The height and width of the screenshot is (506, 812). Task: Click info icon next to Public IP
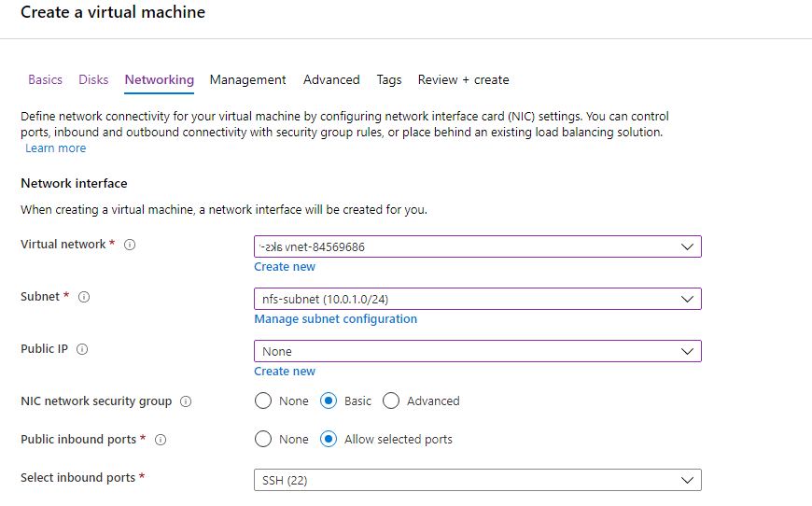82,349
